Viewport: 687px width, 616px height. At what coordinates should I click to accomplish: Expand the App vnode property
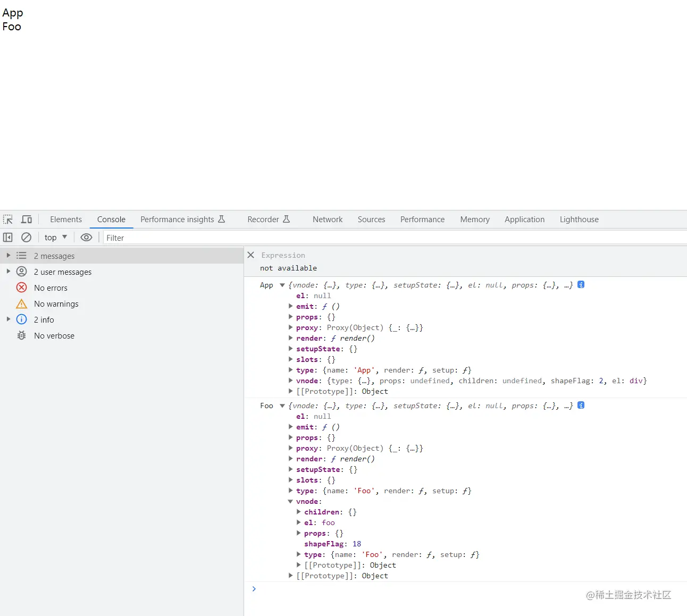290,381
